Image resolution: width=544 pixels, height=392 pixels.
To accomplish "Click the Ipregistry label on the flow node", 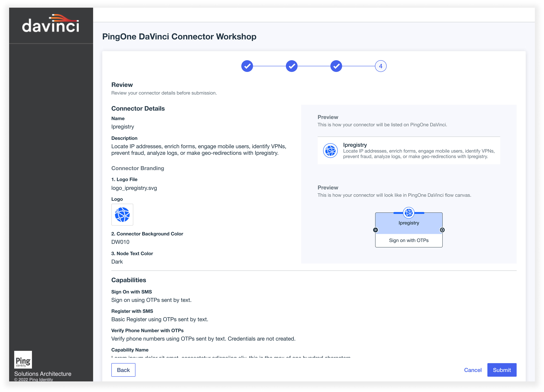I will [409, 223].
